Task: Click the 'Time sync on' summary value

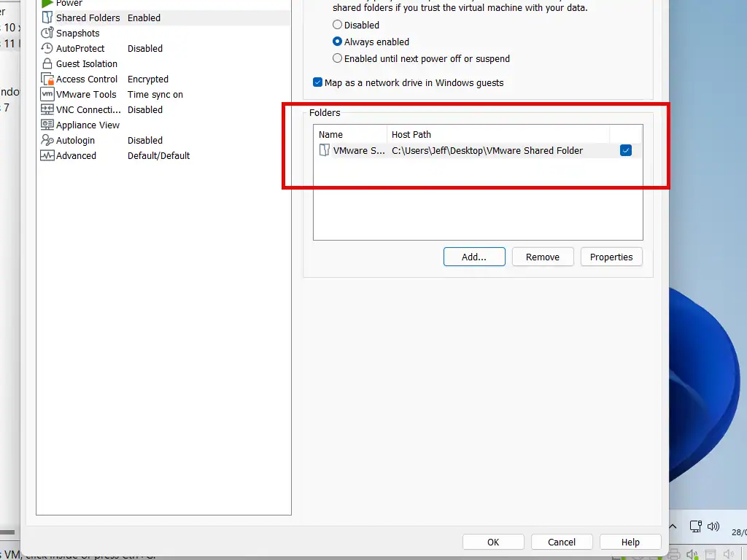Action: (x=155, y=94)
